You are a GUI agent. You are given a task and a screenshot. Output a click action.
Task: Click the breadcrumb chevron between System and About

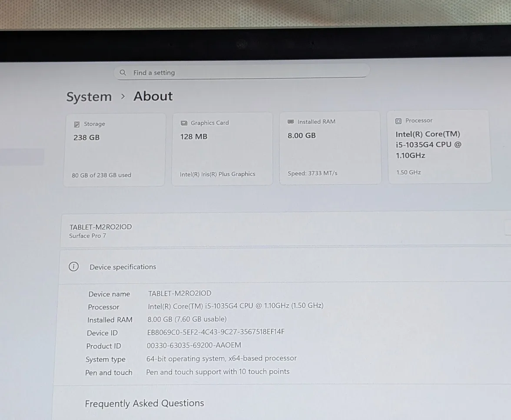click(123, 97)
